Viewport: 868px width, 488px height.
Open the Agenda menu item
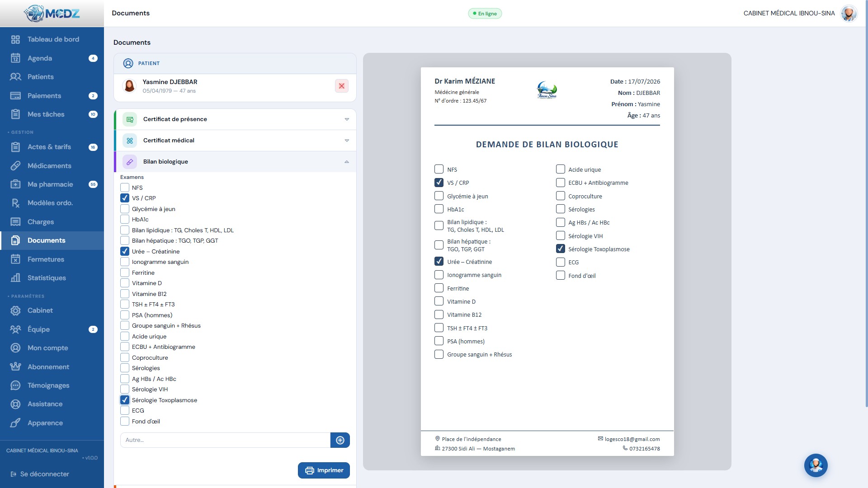click(52, 58)
